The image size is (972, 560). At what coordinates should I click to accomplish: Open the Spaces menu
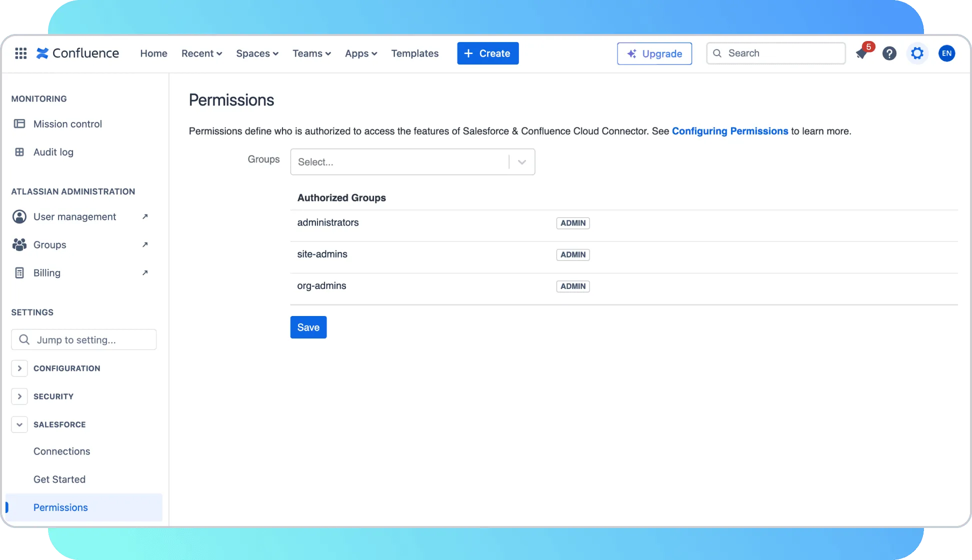(x=257, y=53)
